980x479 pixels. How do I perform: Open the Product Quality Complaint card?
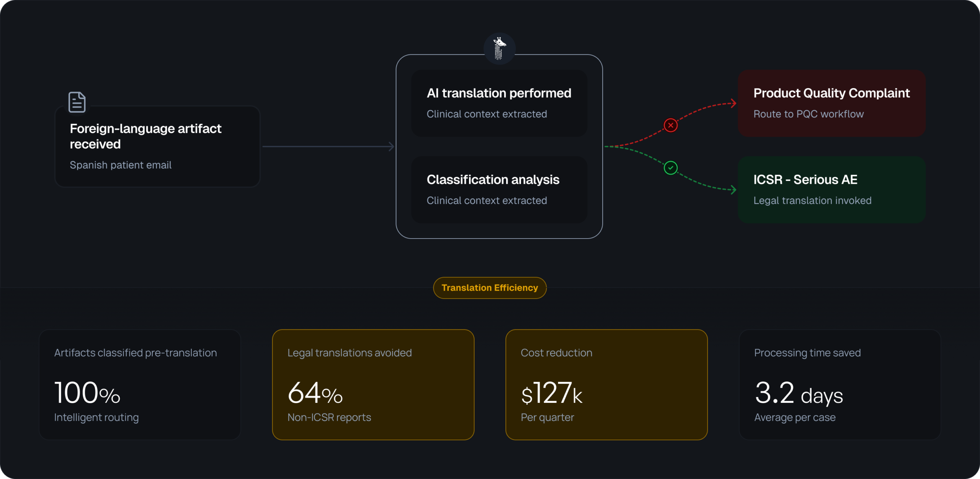pyautogui.click(x=831, y=103)
